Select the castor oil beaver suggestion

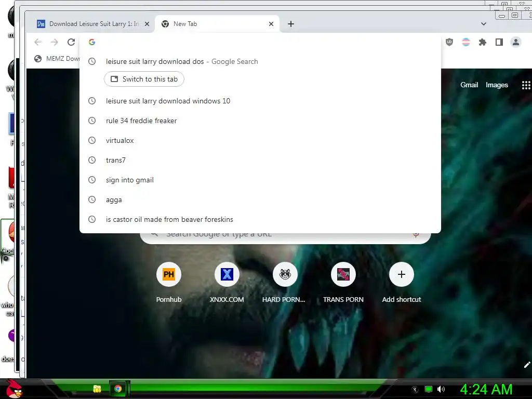(260, 219)
